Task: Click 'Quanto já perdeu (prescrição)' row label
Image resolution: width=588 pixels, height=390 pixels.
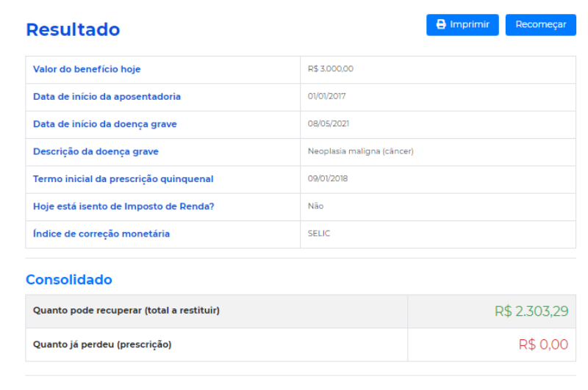Action: pyautogui.click(x=102, y=344)
